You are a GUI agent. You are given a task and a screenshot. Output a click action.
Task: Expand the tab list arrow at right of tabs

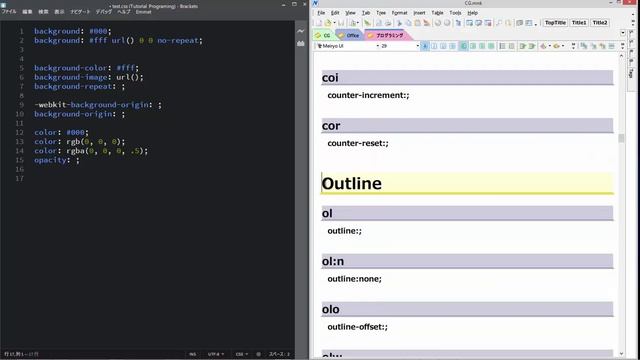pyautogui.click(x=623, y=33)
